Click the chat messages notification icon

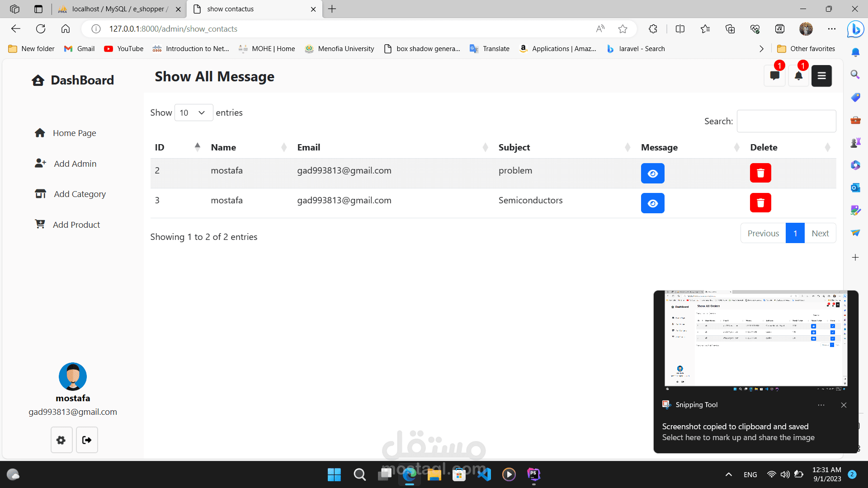774,76
